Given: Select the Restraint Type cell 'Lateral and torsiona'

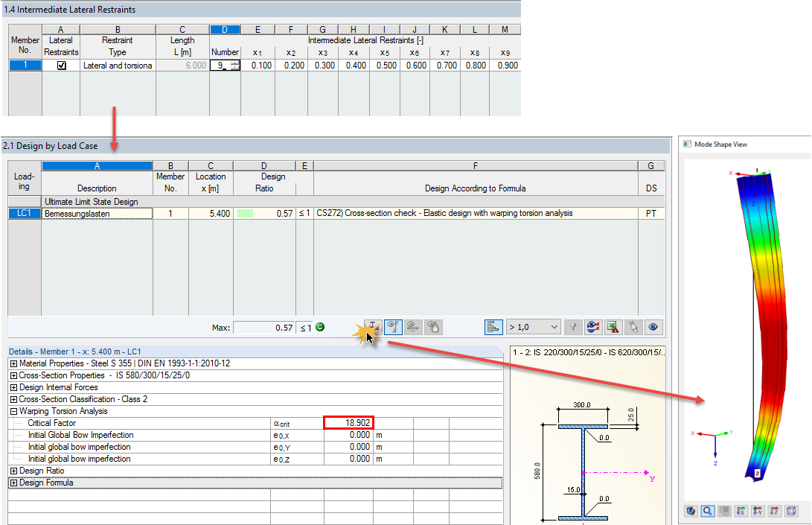Looking at the screenshot, I should [x=118, y=66].
